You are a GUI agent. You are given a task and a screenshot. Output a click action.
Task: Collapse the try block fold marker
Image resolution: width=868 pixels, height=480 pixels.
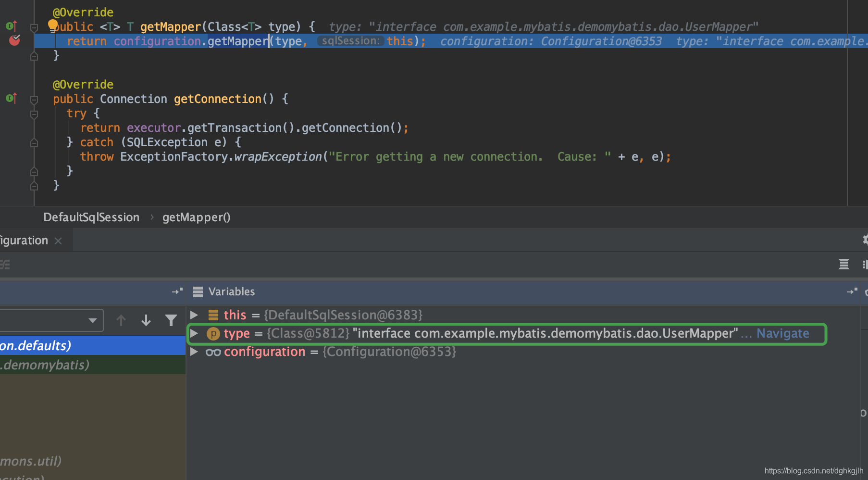34,114
